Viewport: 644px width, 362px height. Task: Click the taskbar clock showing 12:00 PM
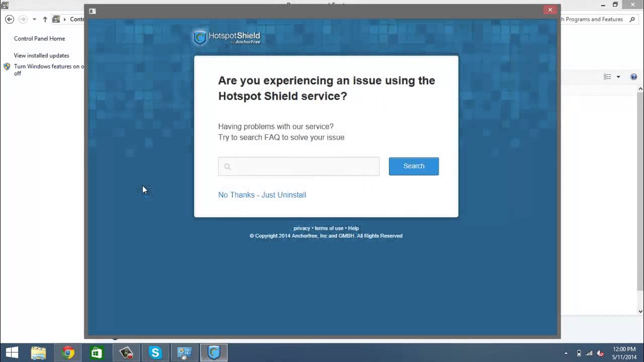[624, 353]
